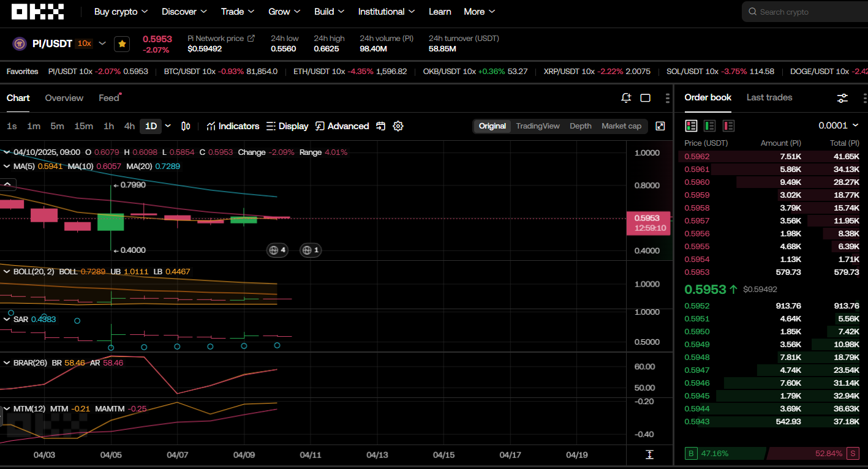Open the Buy crypto menu
868x469 pixels.
[x=121, y=12]
